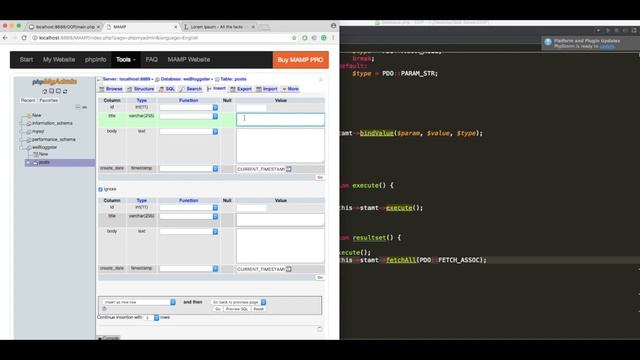Click Go button next to Preview SQL
640x360 pixels.
tap(218, 309)
